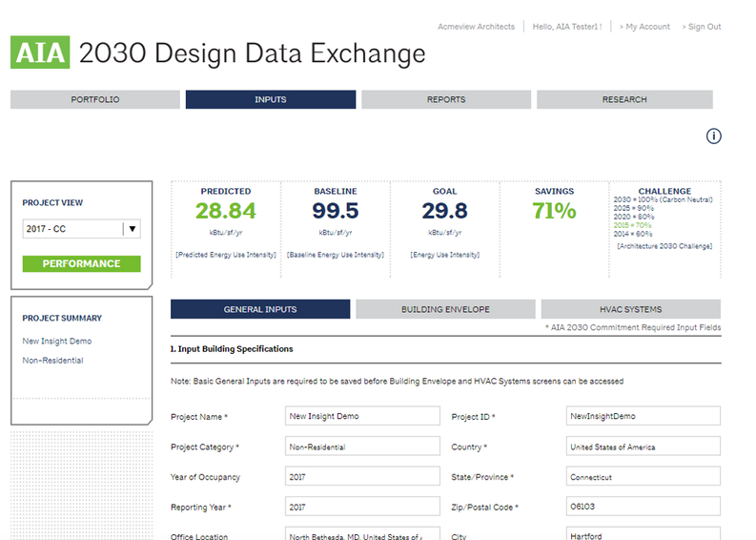
Task: Open the Project View year dropdown arrow
Action: click(x=133, y=229)
